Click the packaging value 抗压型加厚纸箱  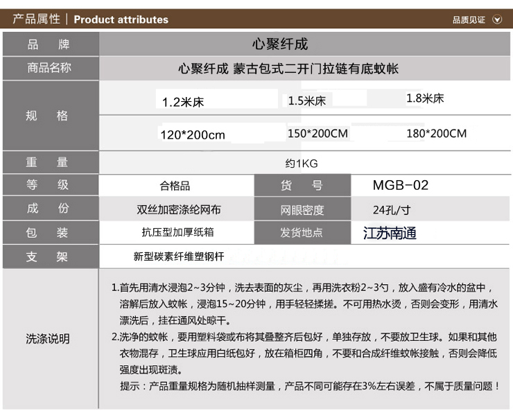[x=177, y=232]
